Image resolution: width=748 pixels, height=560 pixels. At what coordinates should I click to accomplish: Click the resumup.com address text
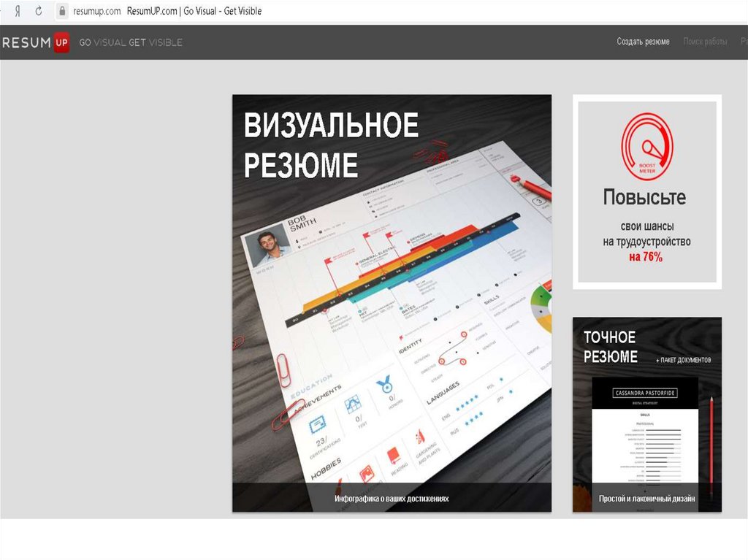[97, 11]
